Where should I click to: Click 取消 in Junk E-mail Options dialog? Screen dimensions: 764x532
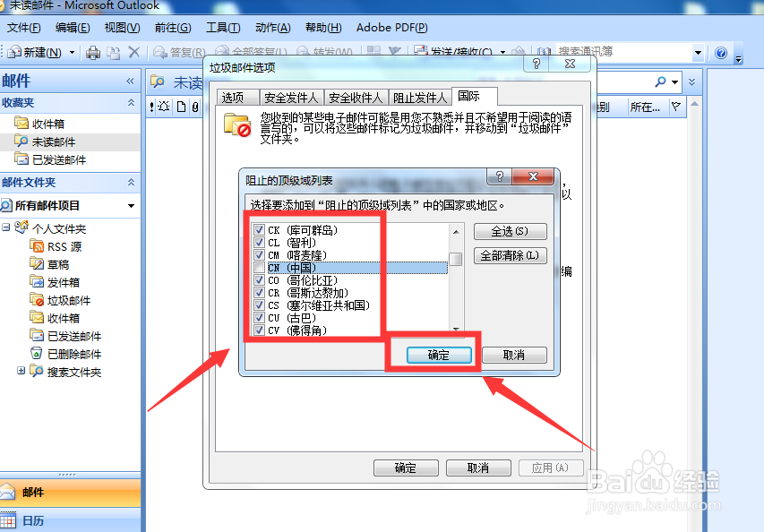coord(478,468)
